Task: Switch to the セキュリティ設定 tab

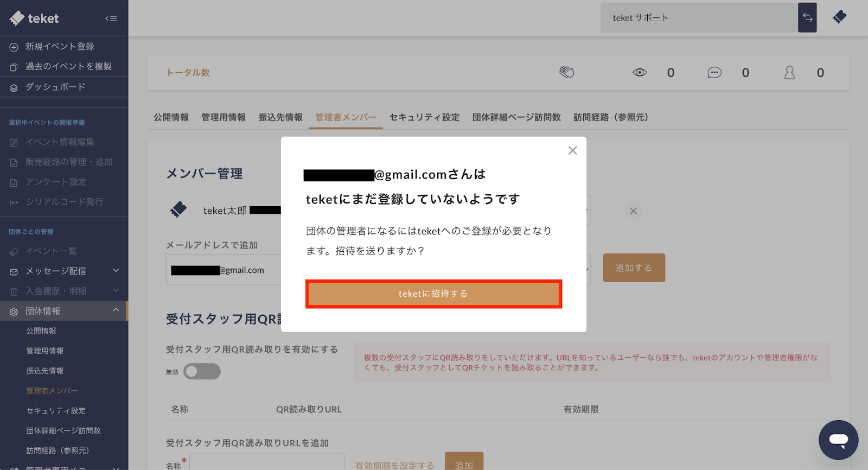Action: tap(424, 117)
